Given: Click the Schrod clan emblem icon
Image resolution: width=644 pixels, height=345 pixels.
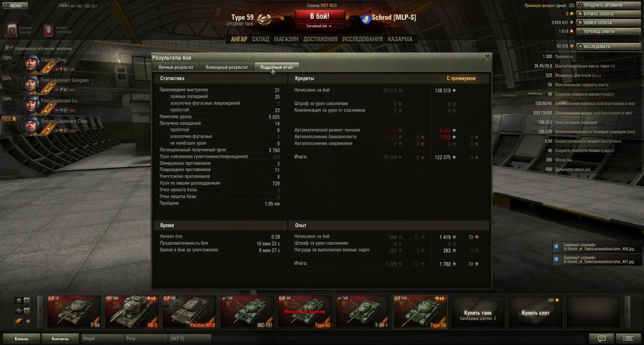Looking at the screenshot, I should (x=366, y=17).
